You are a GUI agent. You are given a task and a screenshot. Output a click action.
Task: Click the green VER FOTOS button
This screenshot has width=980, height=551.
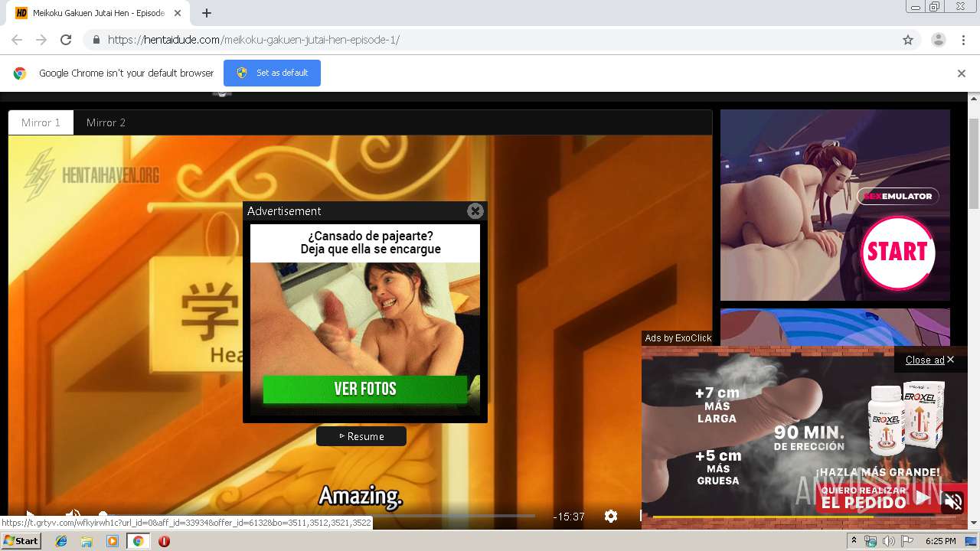pyautogui.click(x=365, y=389)
